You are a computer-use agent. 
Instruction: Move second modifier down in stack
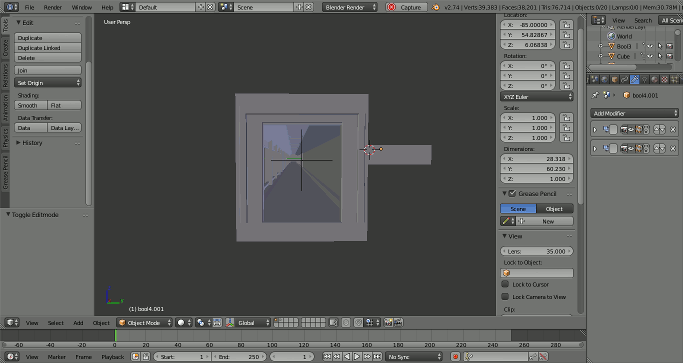click(663, 149)
